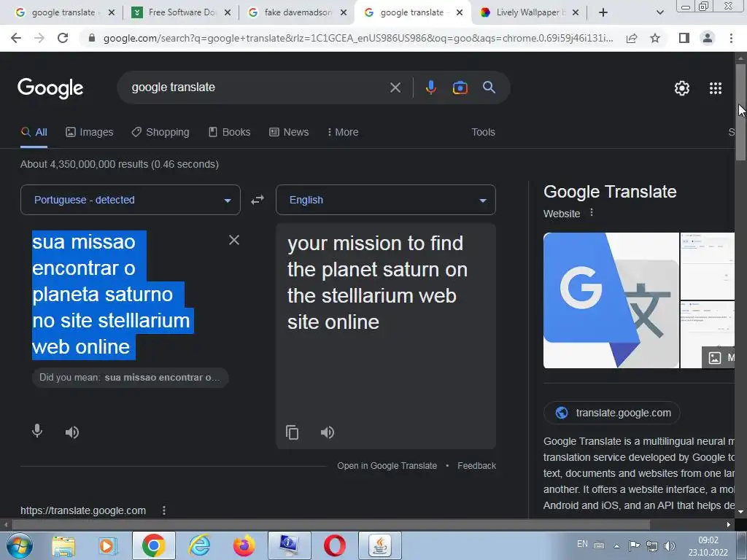The height and width of the screenshot is (560, 747).
Task: Click the Feedback link
Action: pyautogui.click(x=476, y=466)
